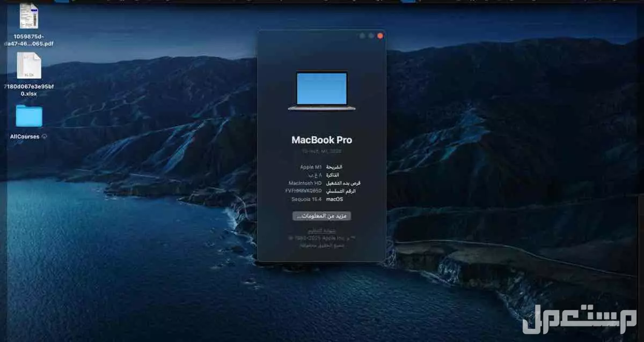Click the MacBook laptop image in About window

pyautogui.click(x=321, y=91)
